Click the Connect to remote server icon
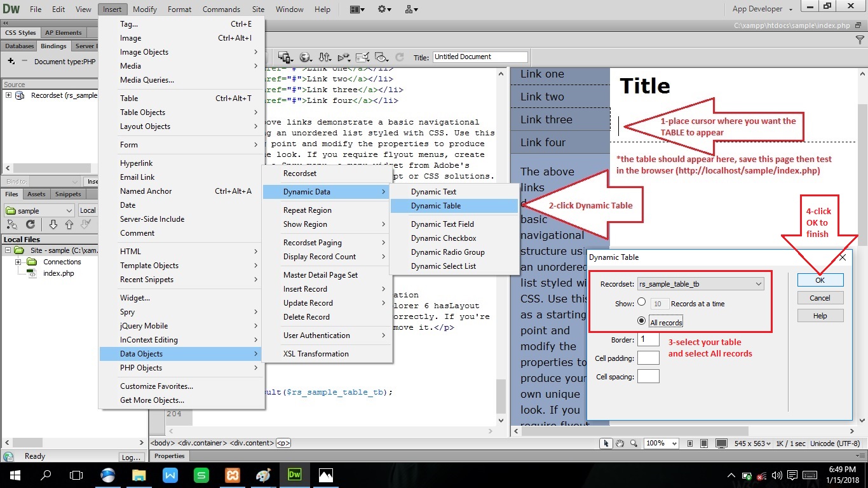Viewport: 868px width, 488px height. click(11, 224)
